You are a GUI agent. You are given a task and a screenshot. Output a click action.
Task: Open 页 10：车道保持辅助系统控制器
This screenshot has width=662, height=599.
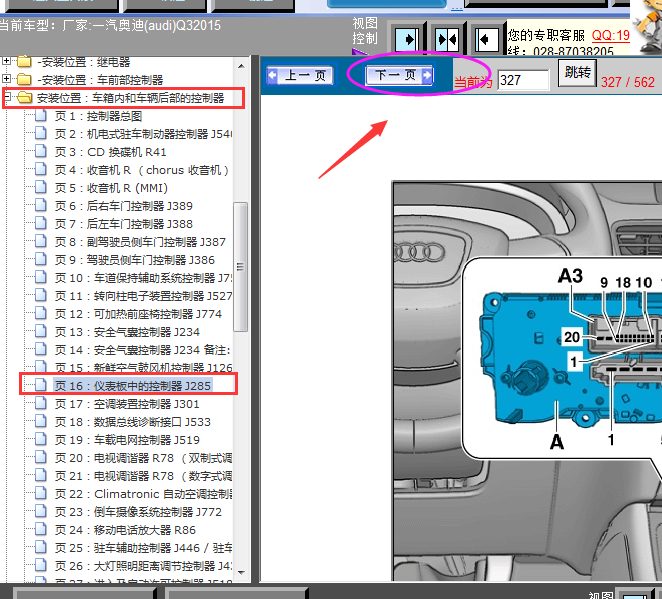point(143,278)
